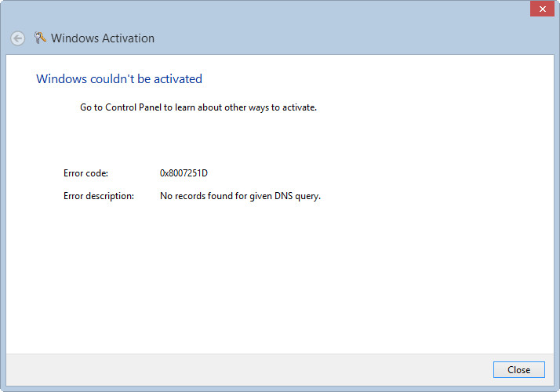Click the 'Windows Activation' title text
This screenshot has height=392, width=560.
point(103,38)
